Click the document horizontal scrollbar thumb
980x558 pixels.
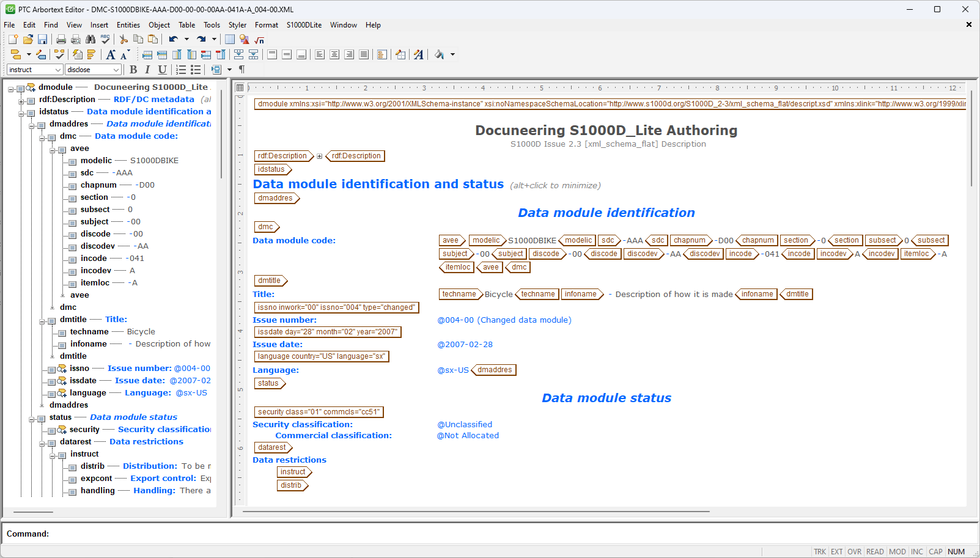point(476,511)
